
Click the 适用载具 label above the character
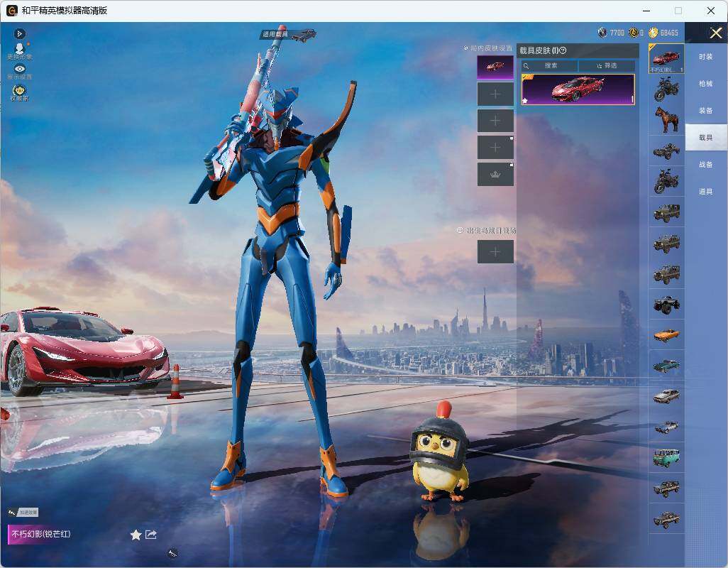pyautogui.click(x=275, y=34)
